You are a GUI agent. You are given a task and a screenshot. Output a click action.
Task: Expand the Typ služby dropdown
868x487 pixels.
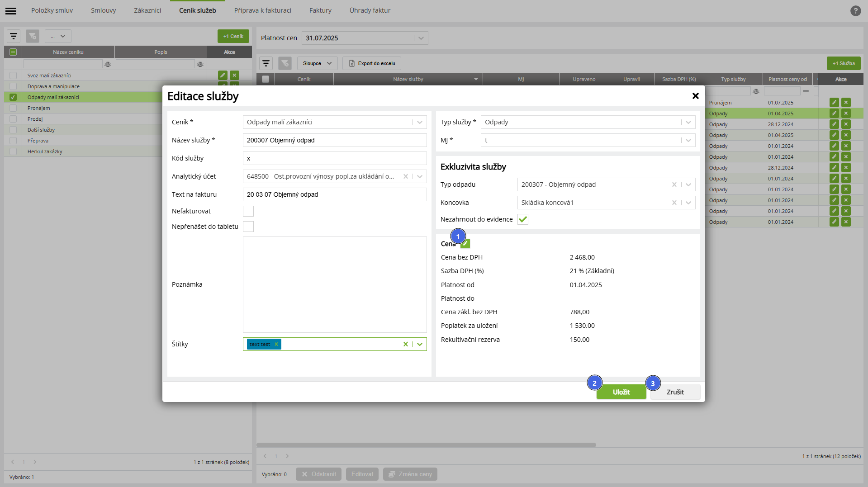[688, 122]
